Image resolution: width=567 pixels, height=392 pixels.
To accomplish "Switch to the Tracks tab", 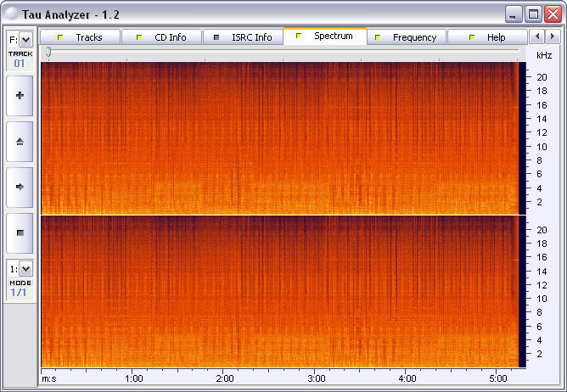I will point(81,37).
